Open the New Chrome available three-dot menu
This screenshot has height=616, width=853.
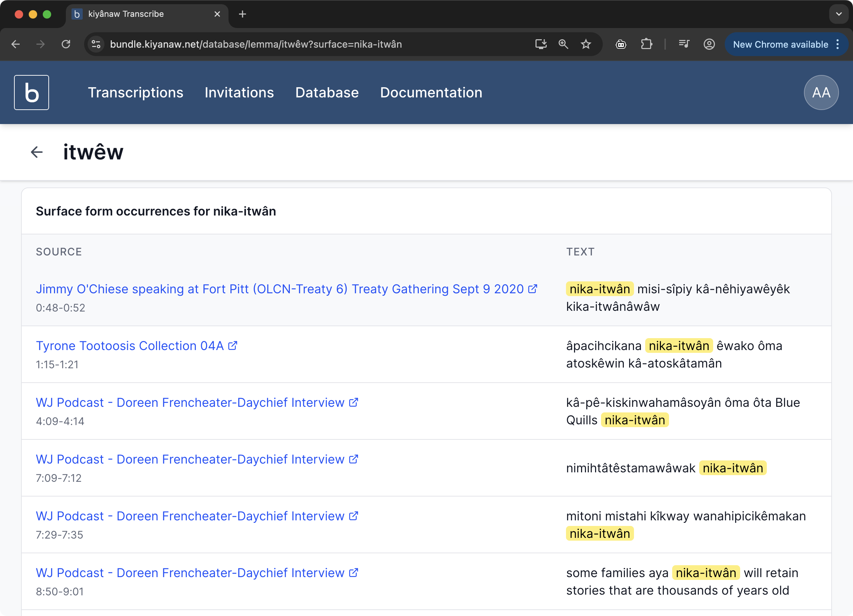[x=838, y=45]
